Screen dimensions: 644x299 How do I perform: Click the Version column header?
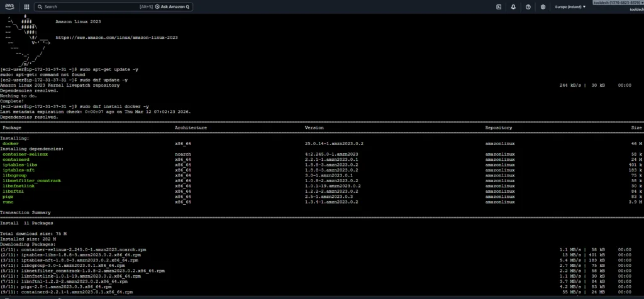[x=314, y=128]
